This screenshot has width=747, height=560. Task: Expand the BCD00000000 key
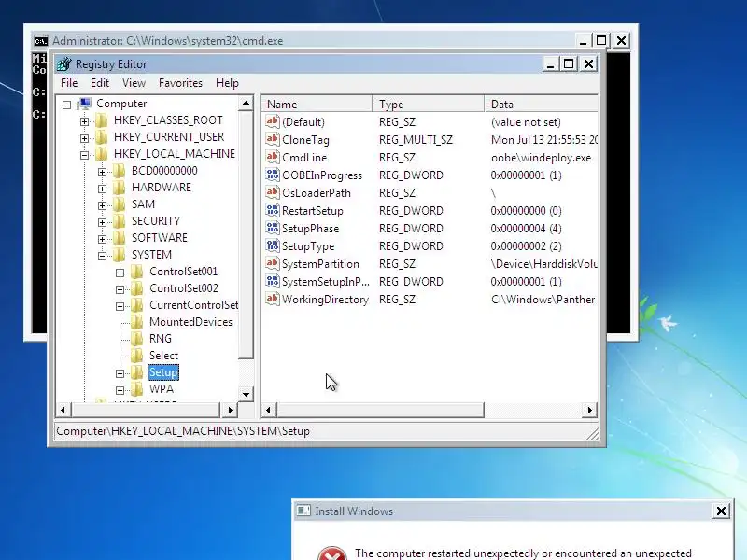102,172
